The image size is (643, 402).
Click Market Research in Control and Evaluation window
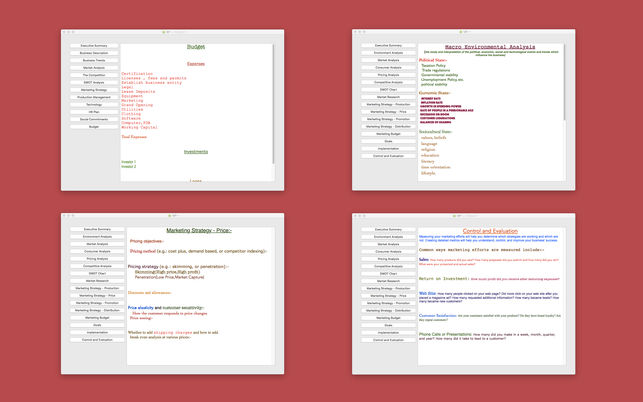(388, 281)
